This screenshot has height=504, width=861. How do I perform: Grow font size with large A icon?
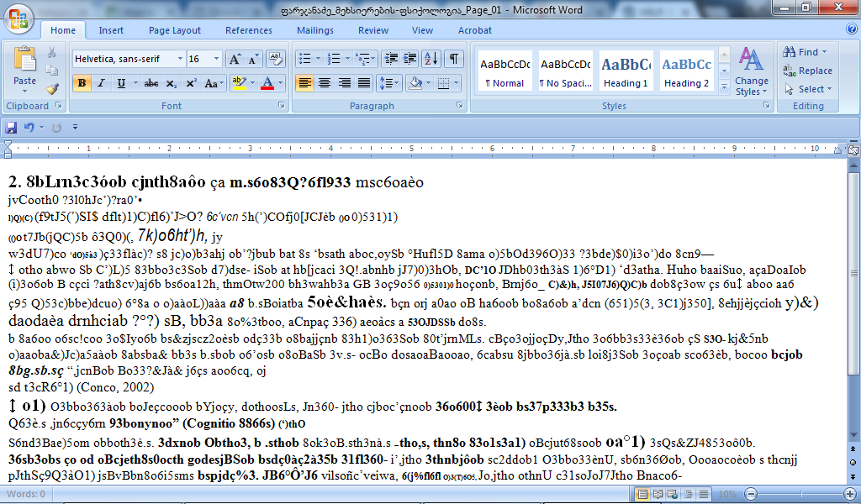tap(235, 59)
